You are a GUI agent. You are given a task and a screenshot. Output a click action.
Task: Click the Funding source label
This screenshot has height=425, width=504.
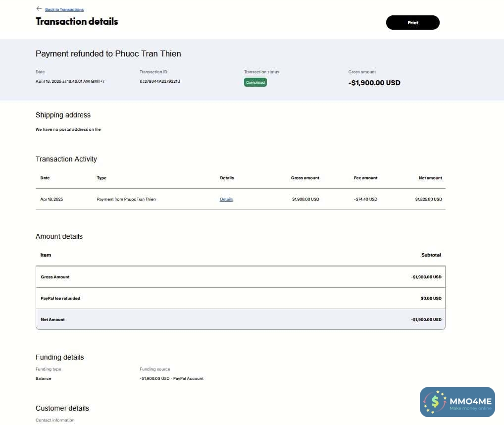155,369
